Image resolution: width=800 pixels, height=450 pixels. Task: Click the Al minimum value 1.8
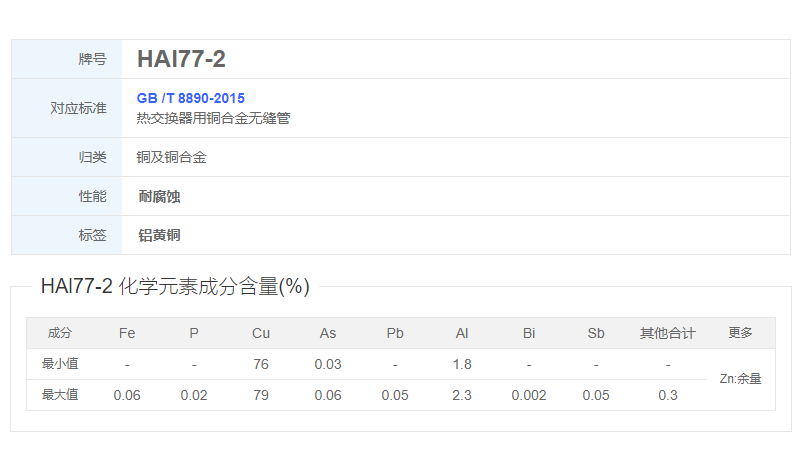462,364
